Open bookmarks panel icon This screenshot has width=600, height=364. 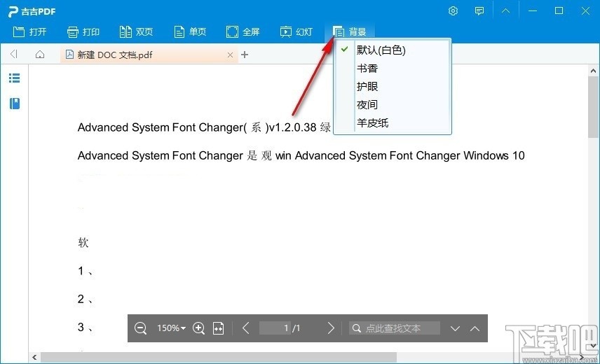click(x=15, y=104)
